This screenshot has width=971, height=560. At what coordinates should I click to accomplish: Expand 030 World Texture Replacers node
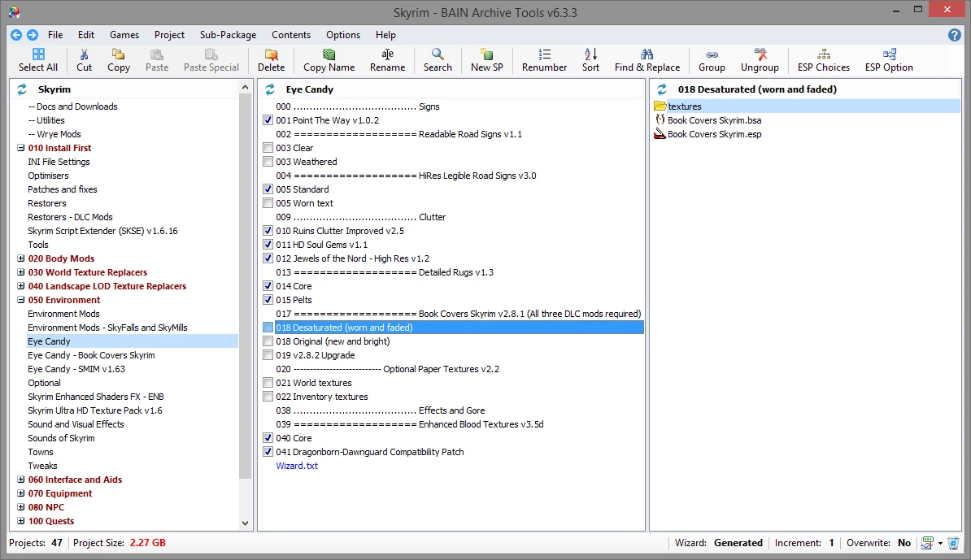(20, 272)
